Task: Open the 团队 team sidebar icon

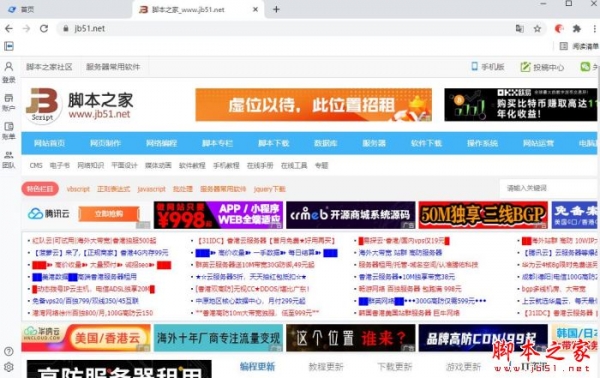Action: point(8,160)
